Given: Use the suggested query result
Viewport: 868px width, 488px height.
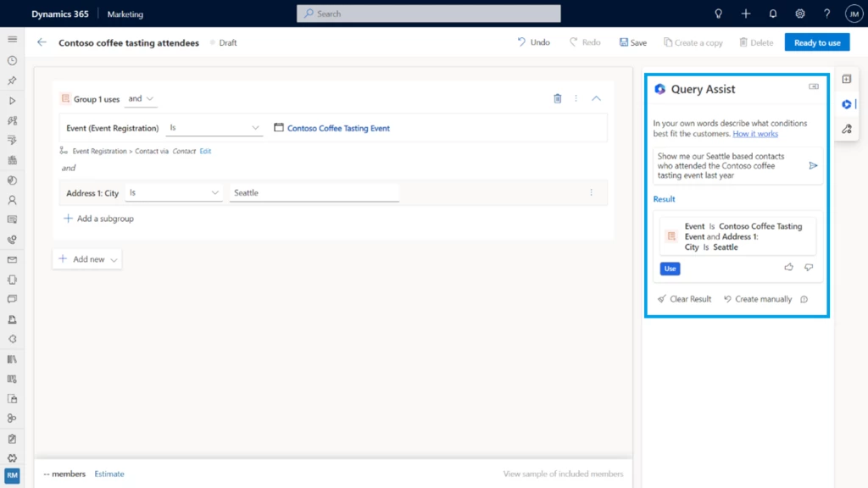Looking at the screenshot, I should [x=670, y=269].
